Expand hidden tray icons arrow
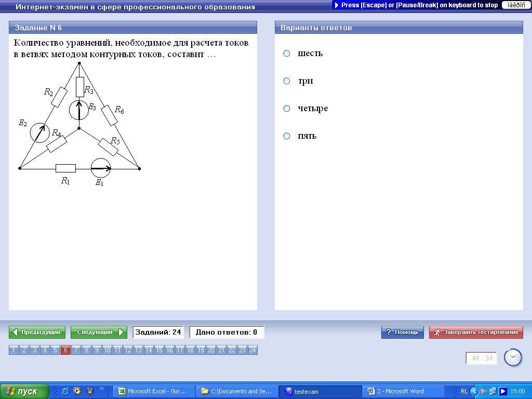Screen dimensions: 532x399 pos(475,391)
